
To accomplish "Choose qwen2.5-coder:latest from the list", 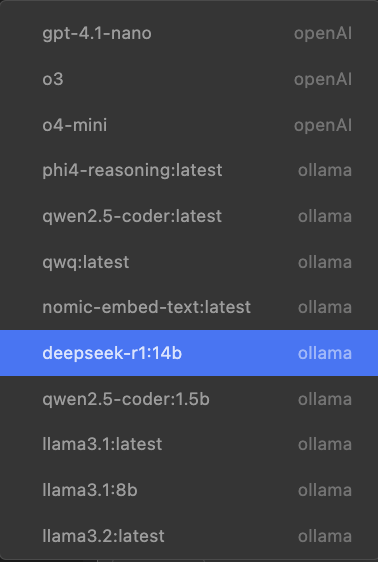I will pyautogui.click(x=189, y=216).
